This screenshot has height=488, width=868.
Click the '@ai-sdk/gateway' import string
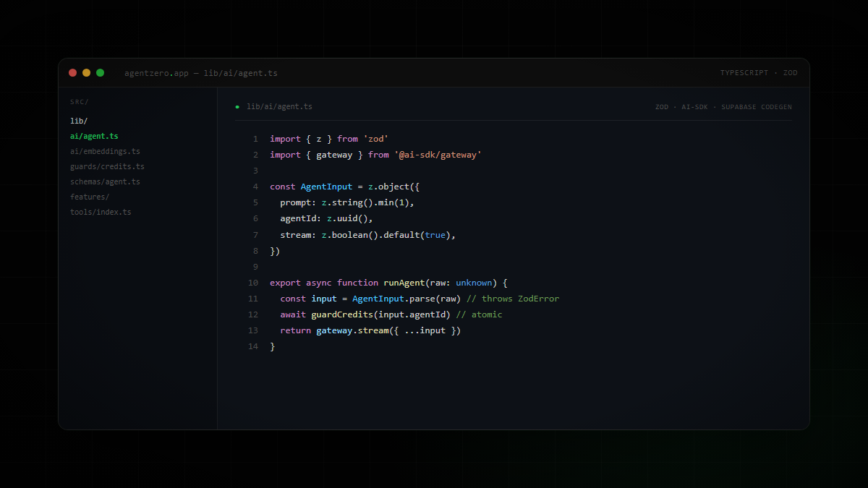pyautogui.click(x=438, y=155)
